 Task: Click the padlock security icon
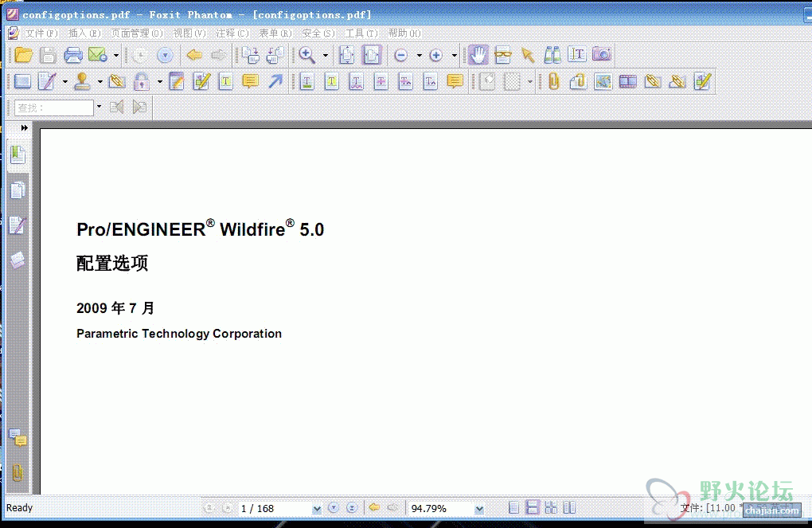(x=142, y=81)
